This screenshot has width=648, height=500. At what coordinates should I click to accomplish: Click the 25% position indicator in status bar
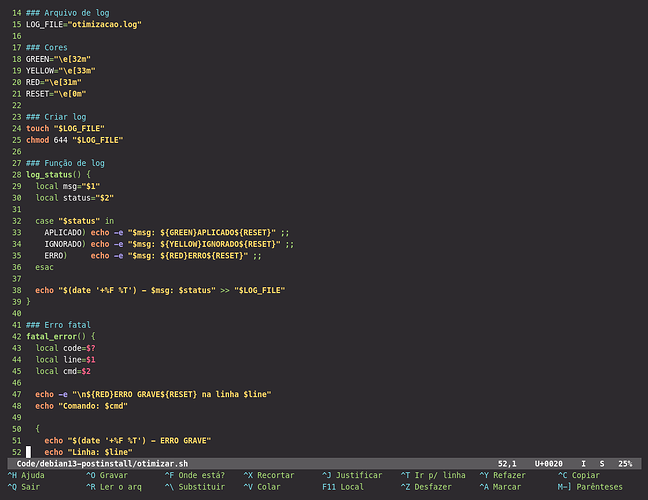(x=624, y=463)
